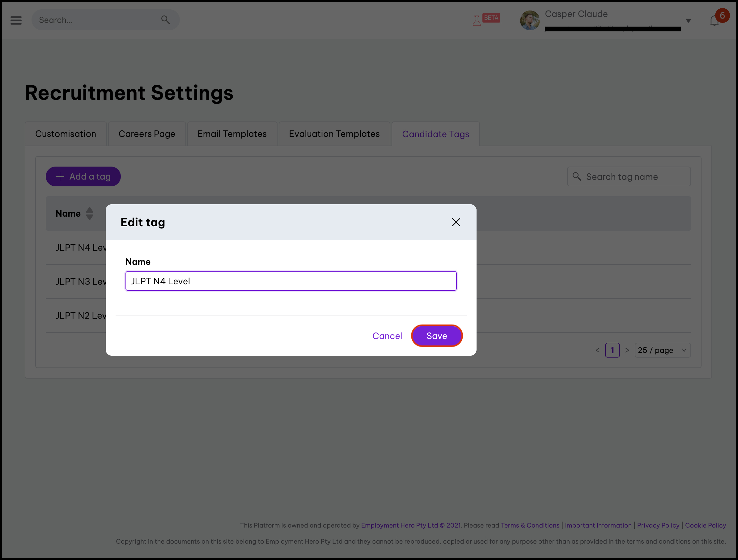This screenshot has width=738, height=560.
Task: Sort tags by Name column arrows
Action: click(89, 214)
